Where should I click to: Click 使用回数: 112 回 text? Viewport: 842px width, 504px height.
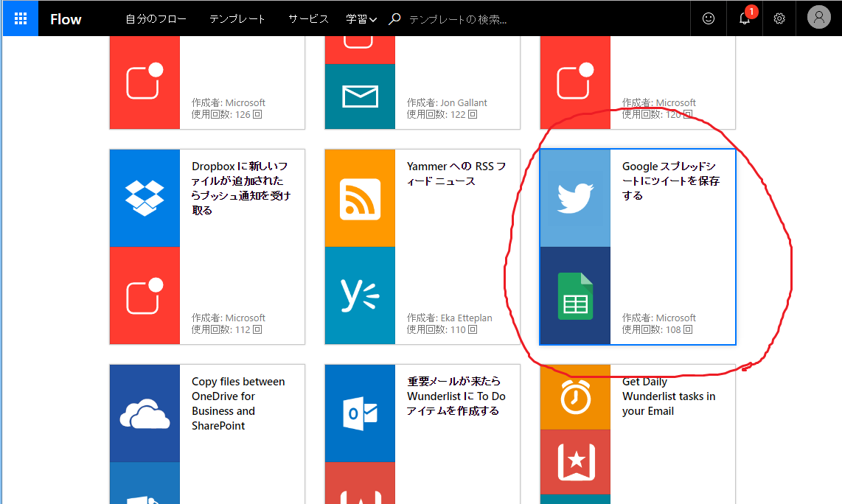tap(226, 329)
